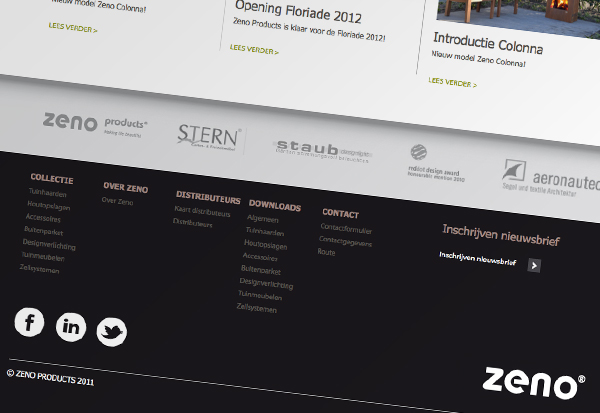Go to Buitenparket under Collectie

(x=43, y=231)
